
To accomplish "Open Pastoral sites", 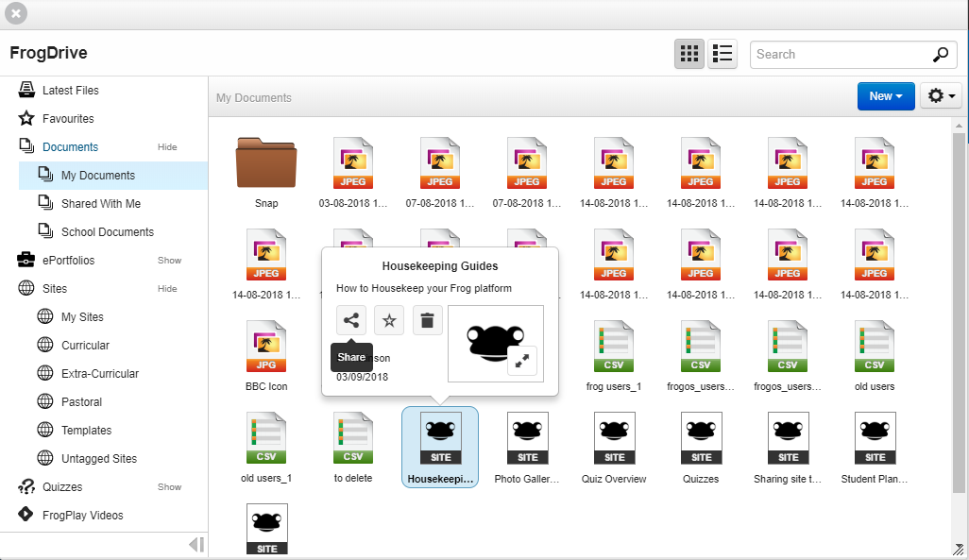I will click(81, 402).
